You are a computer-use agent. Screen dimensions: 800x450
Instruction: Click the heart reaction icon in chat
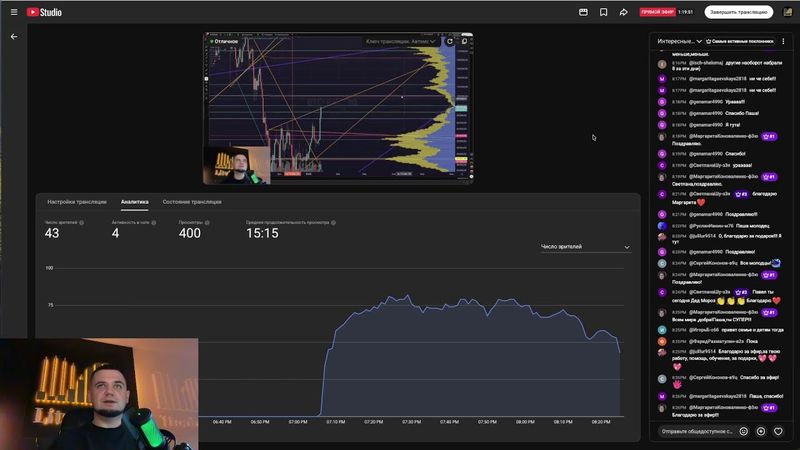(x=778, y=431)
